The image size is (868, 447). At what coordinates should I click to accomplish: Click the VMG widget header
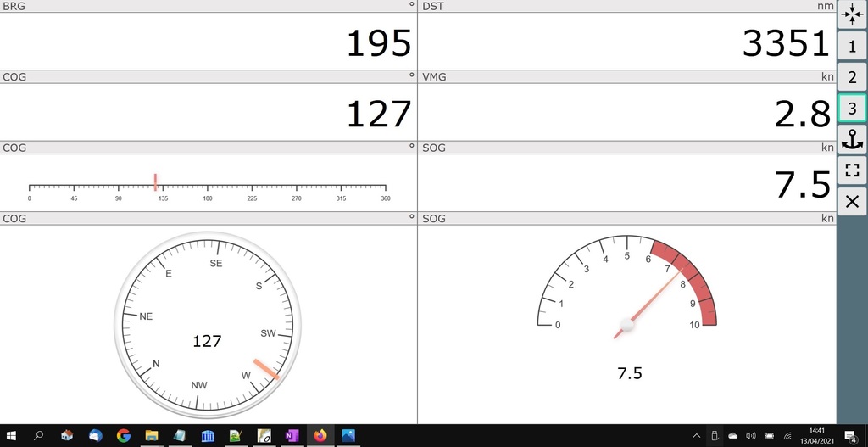626,77
